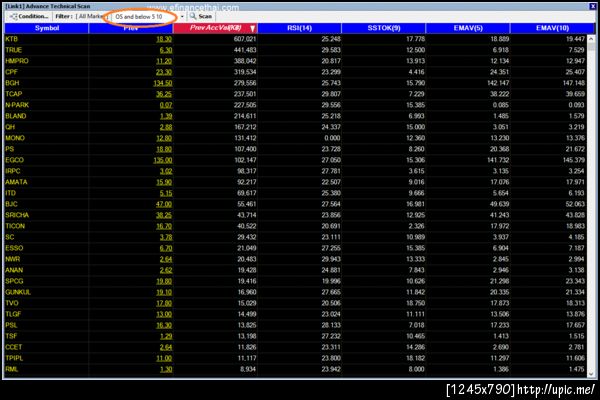Select the ITD symbol

[x=11, y=193]
